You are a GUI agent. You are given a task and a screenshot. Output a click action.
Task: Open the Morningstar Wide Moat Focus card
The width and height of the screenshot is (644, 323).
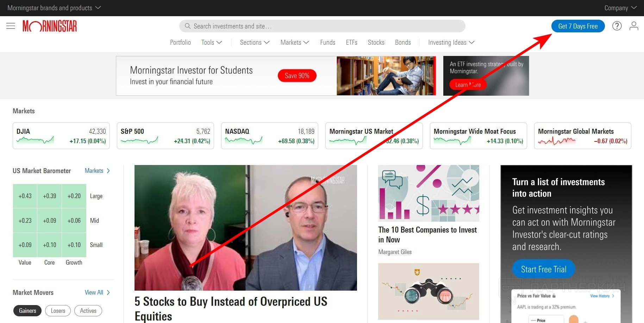[479, 136]
